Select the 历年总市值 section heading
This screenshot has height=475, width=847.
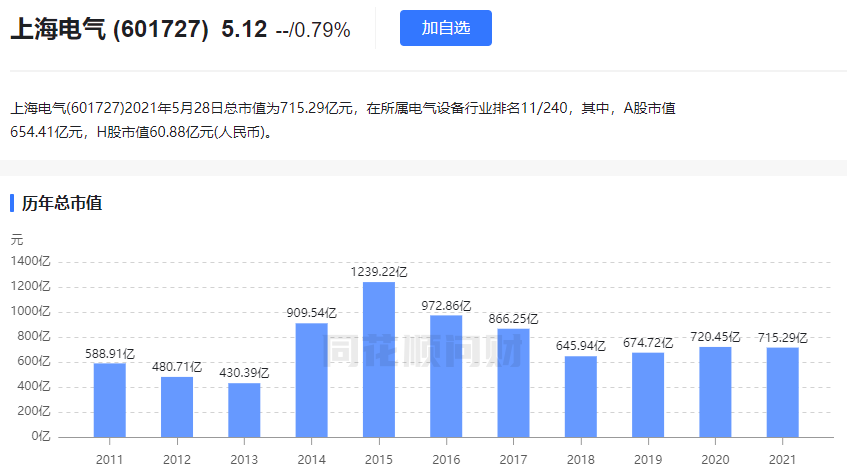[x=62, y=203]
